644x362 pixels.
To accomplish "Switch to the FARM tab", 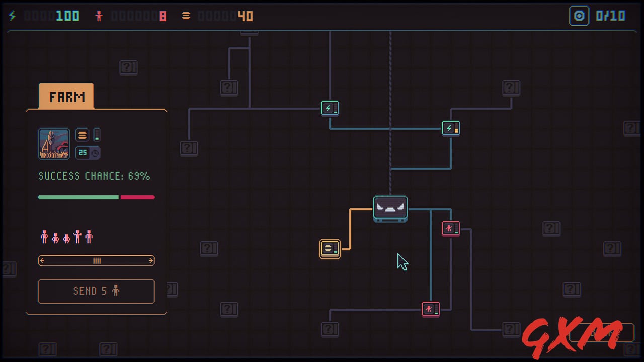I will pos(66,97).
